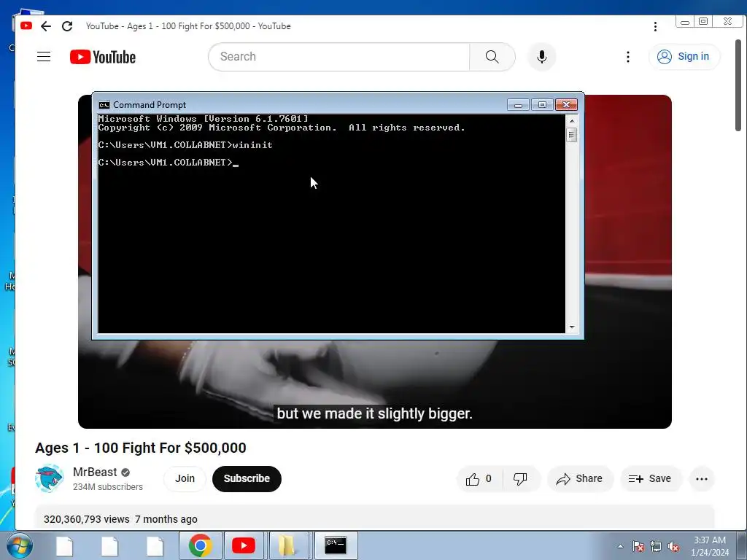Click the magnifying glass search button
The image size is (747, 560).
tap(492, 57)
